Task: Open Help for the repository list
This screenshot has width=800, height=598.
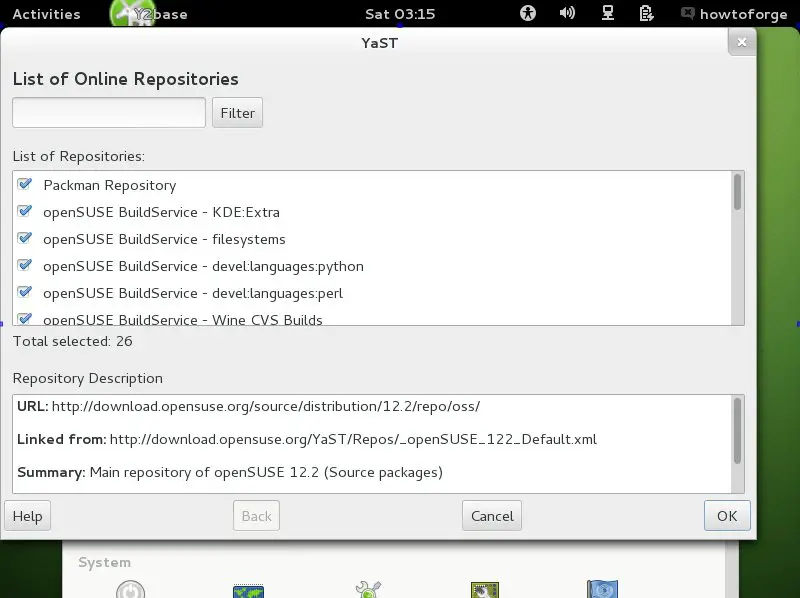Action: pyautogui.click(x=28, y=516)
